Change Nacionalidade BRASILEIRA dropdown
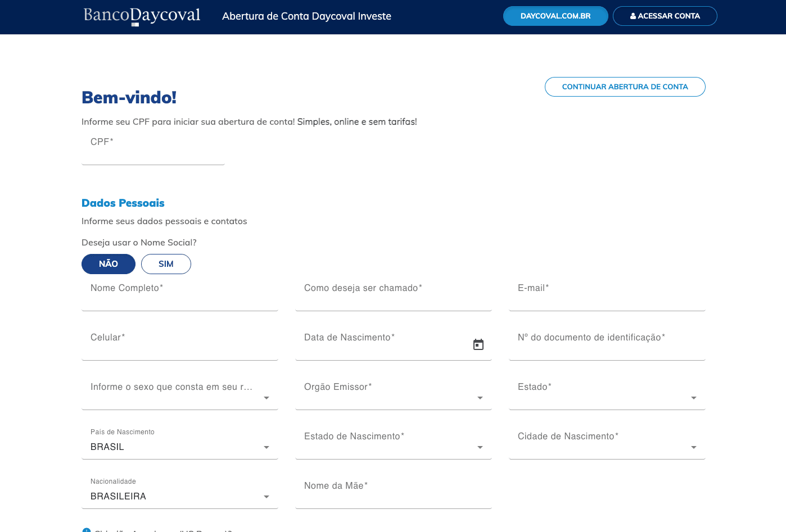 pyautogui.click(x=180, y=496)
